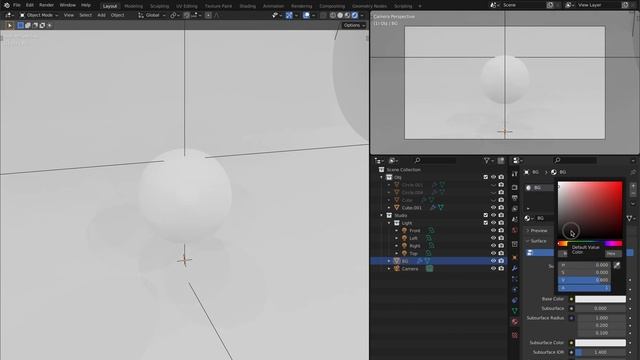
Task: Open the Object Mode dropdown
Action: pyautogui.click(x=39, y=15)
